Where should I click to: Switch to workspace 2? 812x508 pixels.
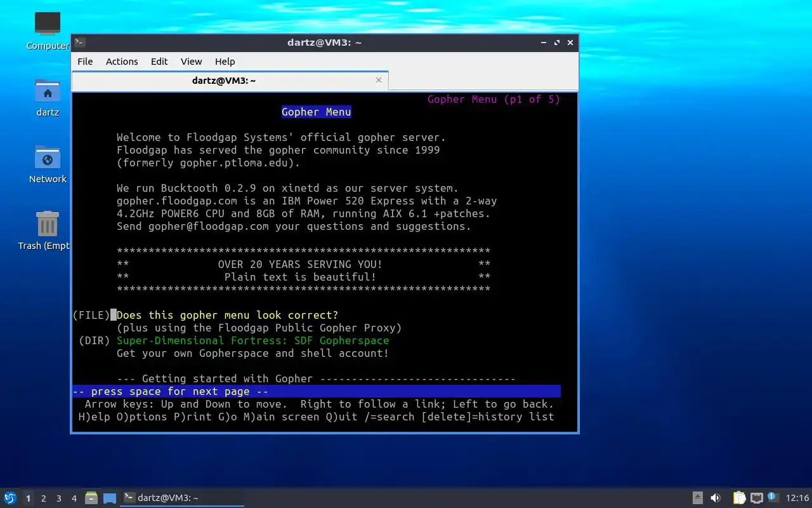[x=44, y=498]
